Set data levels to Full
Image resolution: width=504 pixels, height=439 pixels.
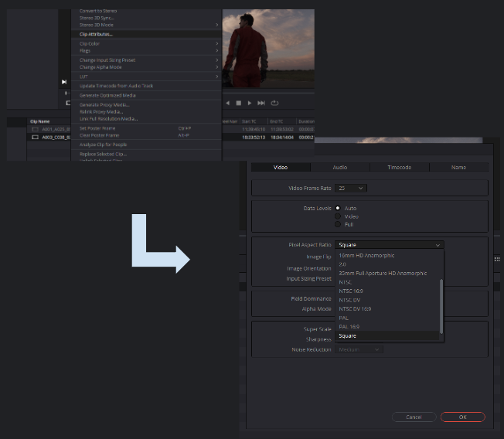click(x=338, y=224)
